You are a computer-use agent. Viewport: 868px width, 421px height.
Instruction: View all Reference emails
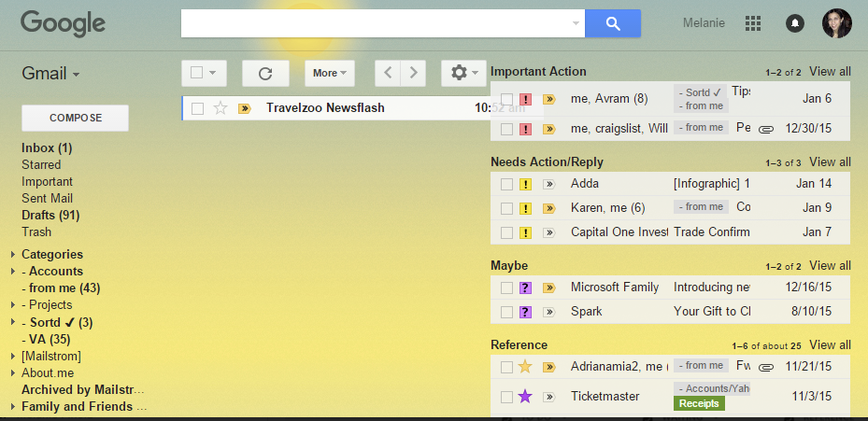(x=830, y=345)
